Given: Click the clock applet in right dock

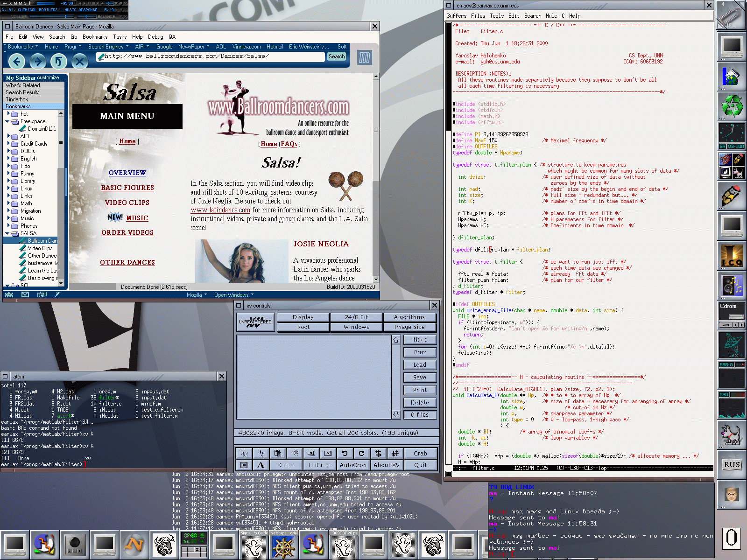Looking at the screenshot, I should pyautogui.click(x=732, y=136).
